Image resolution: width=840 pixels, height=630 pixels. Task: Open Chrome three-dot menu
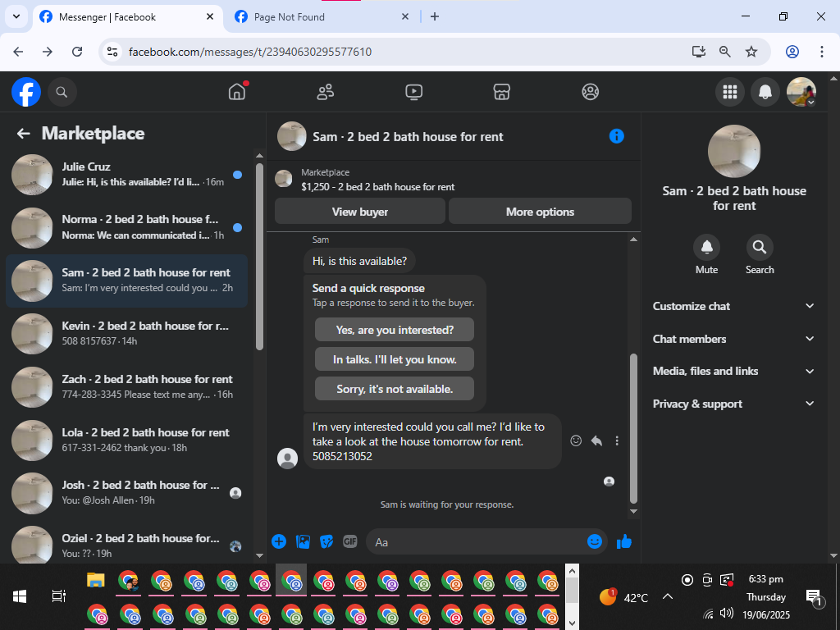(821, 52)
